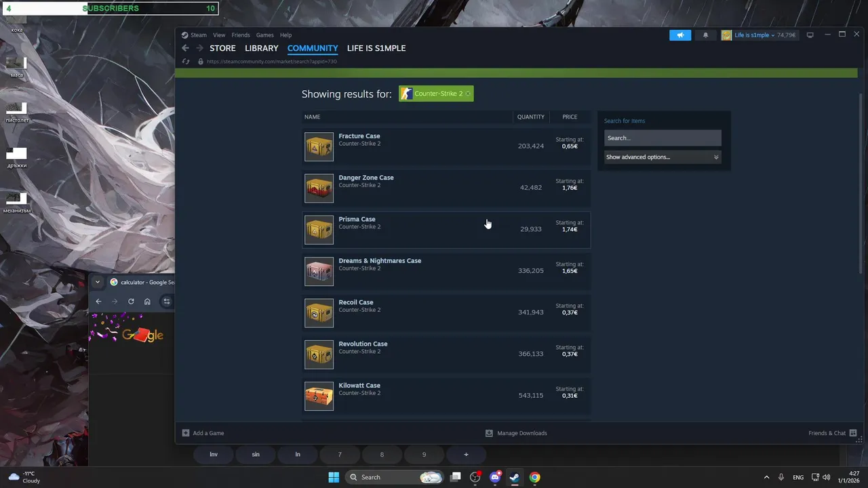Click Chrome's home button

(147, 302)
